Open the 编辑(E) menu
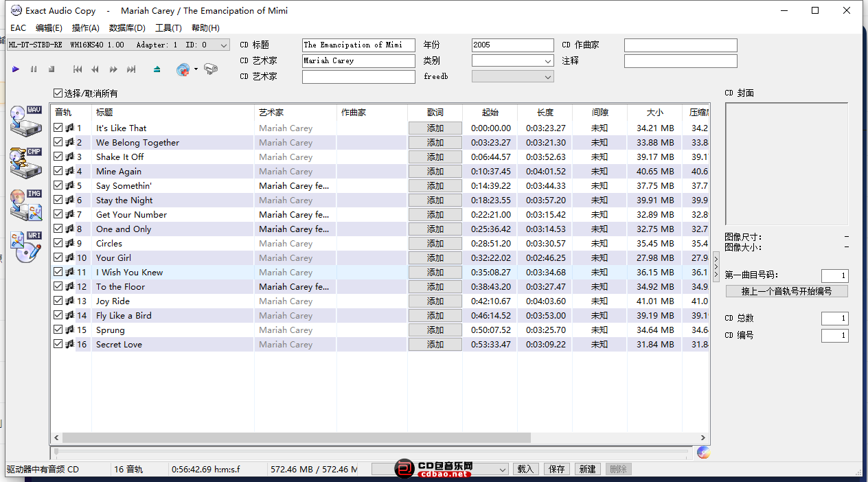 [x=49, y=28]
